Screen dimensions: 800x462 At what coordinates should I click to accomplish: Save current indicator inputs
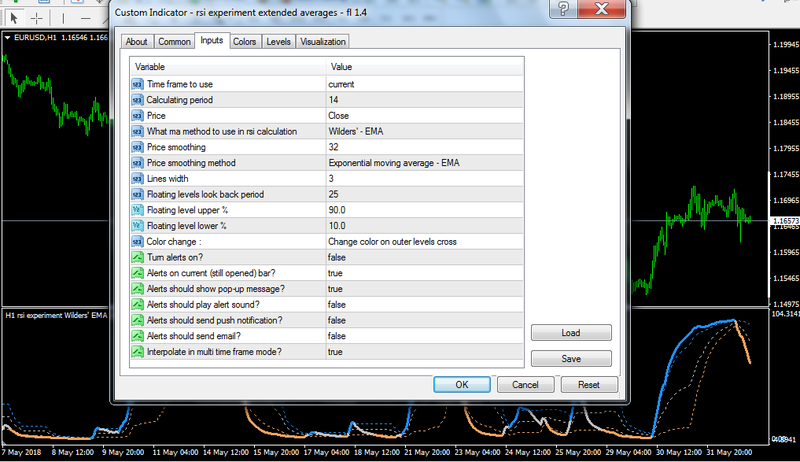point(571,358)
